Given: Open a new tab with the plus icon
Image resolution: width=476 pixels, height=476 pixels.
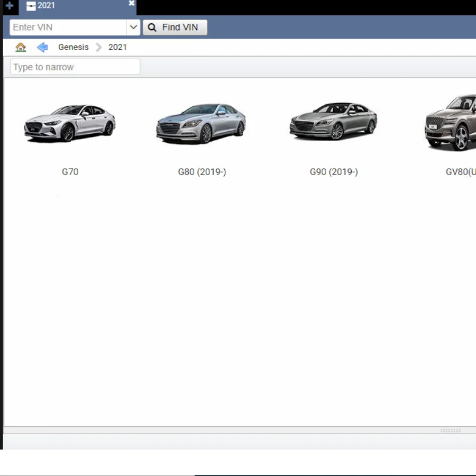Looking at the screenshot, I should point(9,6).
